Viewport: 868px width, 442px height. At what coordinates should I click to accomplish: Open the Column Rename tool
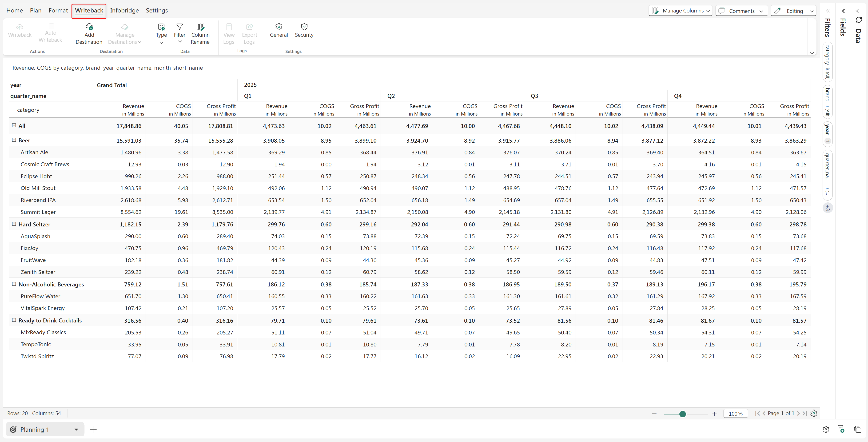[x=200, y=34]
